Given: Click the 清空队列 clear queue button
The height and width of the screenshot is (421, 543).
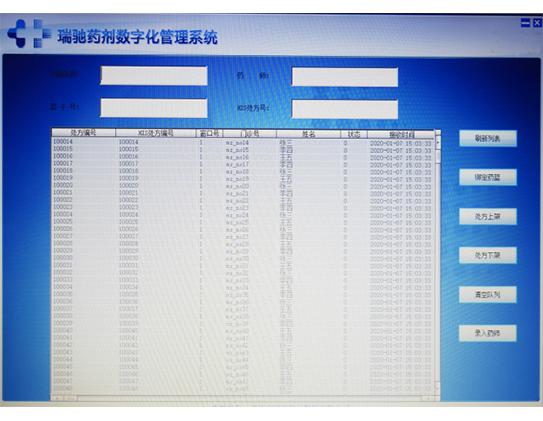Looking at the screenshot, I should (x=488, y=294).
